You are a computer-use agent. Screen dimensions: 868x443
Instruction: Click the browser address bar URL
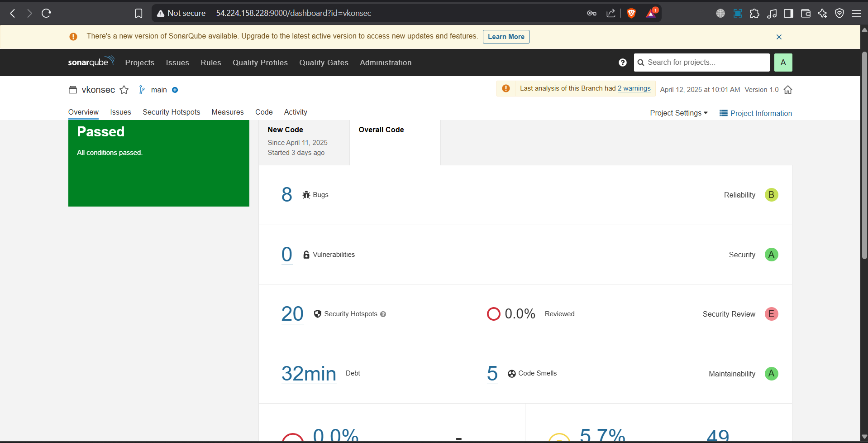click(x=294, y=13)
